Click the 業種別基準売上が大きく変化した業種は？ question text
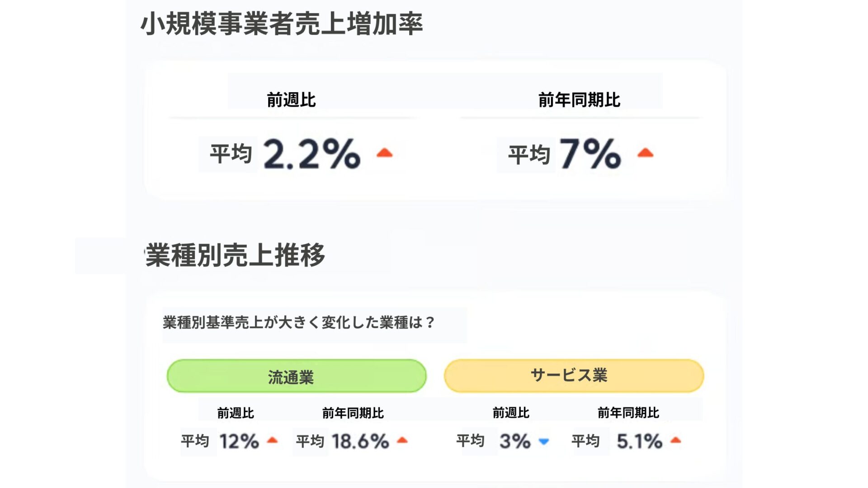 pos(299,322)
